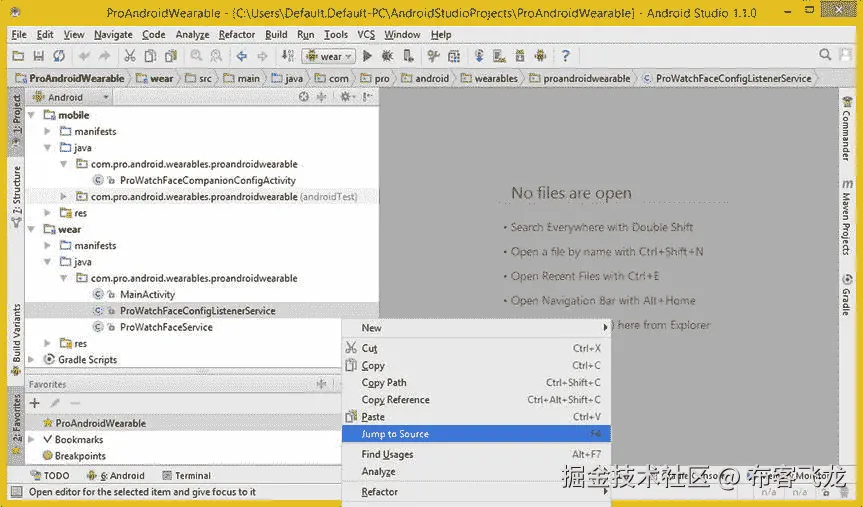
Task: Open the wear run configuration dropdown
Action: 328,56
